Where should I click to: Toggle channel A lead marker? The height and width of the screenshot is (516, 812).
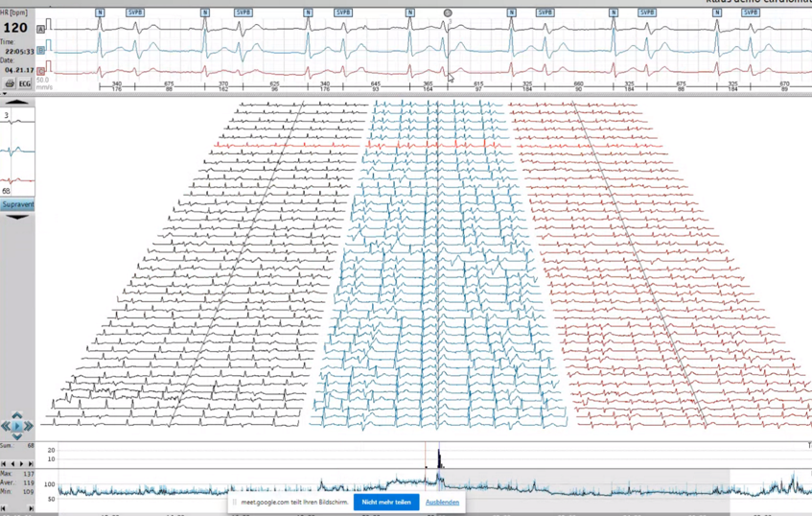(x=41, y=29)
